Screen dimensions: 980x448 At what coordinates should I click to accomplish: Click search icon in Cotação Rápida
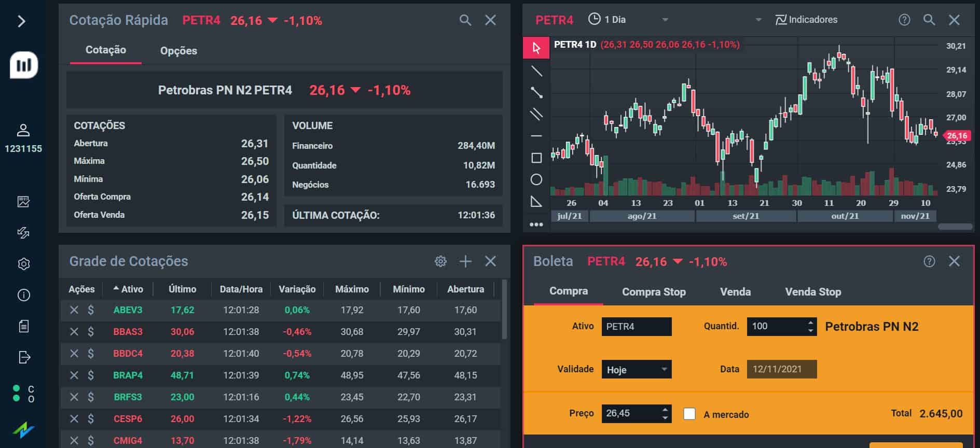465,20
